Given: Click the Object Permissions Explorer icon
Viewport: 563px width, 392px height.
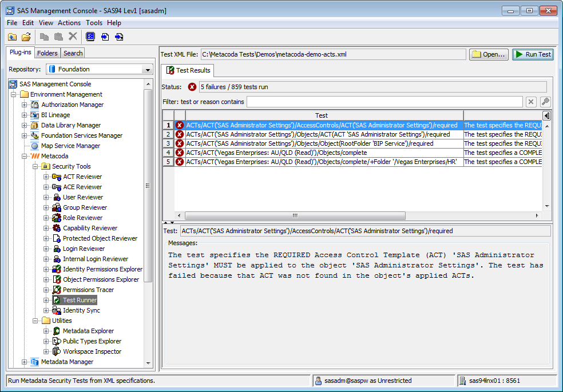Looking at the screenshot, I should [x=57, y=280].
